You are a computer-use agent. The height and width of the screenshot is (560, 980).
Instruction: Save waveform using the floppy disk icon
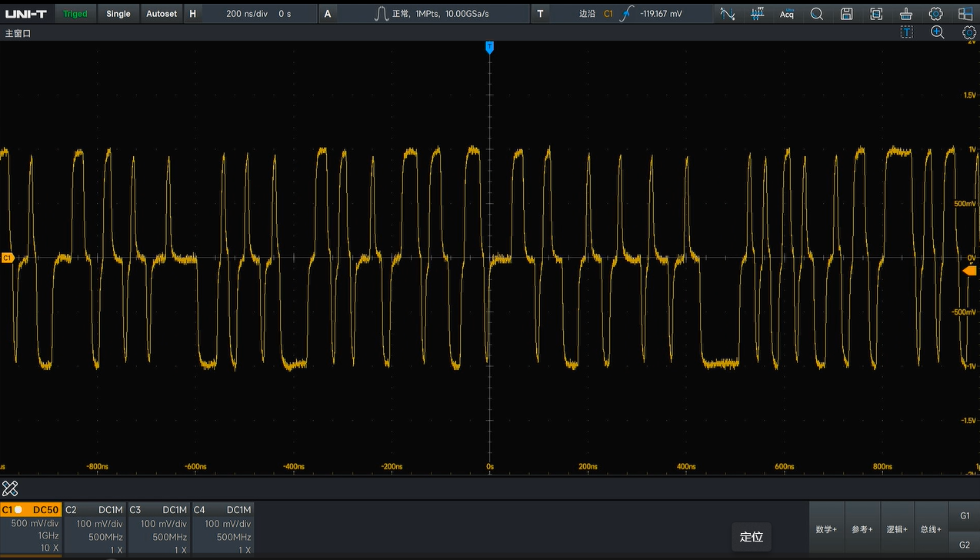[x=846, y=14]
